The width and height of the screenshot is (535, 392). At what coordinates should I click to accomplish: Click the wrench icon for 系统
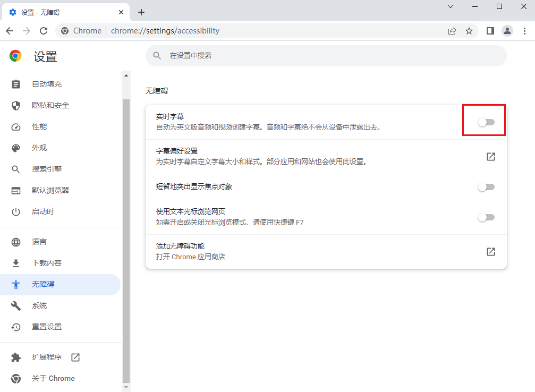[16, 305]
